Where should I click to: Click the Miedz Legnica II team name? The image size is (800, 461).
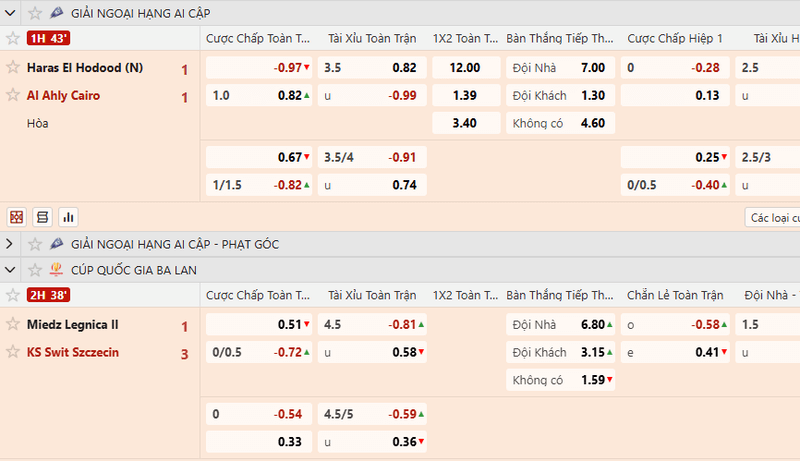point(73,325)
